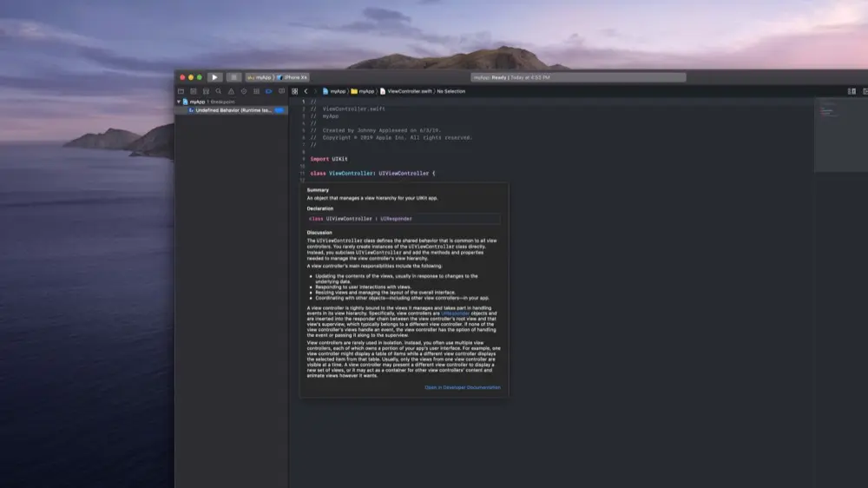Open the Source Control navigator icon
The width and height of the screenshot is (868, 488).
click(x=194, y=91)
